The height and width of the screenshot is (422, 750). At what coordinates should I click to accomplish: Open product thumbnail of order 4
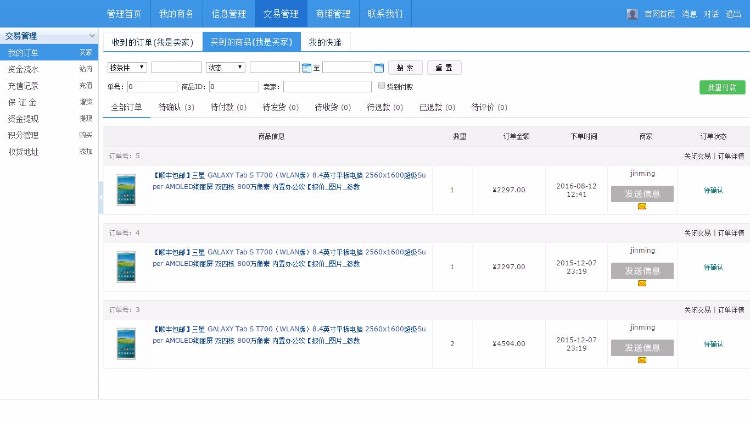click(126, 267)
